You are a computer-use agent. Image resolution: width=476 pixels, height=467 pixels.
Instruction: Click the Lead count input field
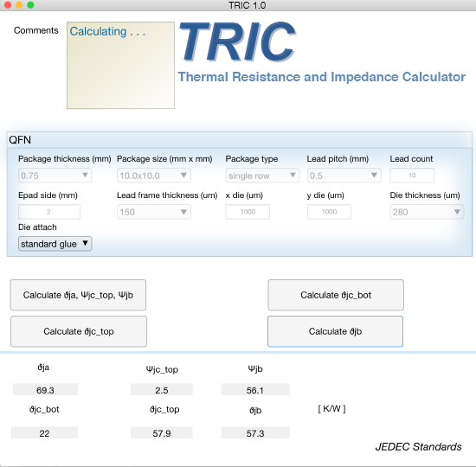tap(412, 176)
